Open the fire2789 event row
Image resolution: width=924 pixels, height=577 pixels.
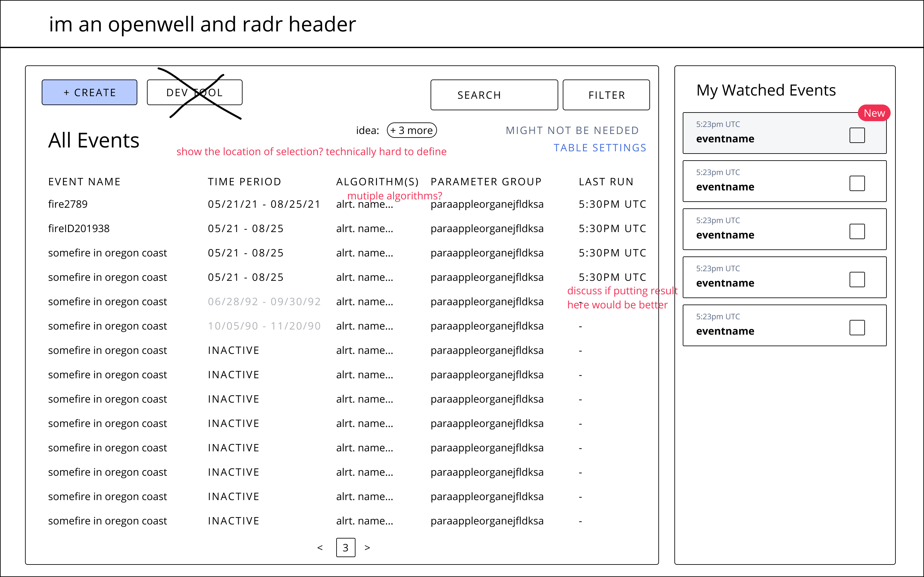click(x=68, y=204)
